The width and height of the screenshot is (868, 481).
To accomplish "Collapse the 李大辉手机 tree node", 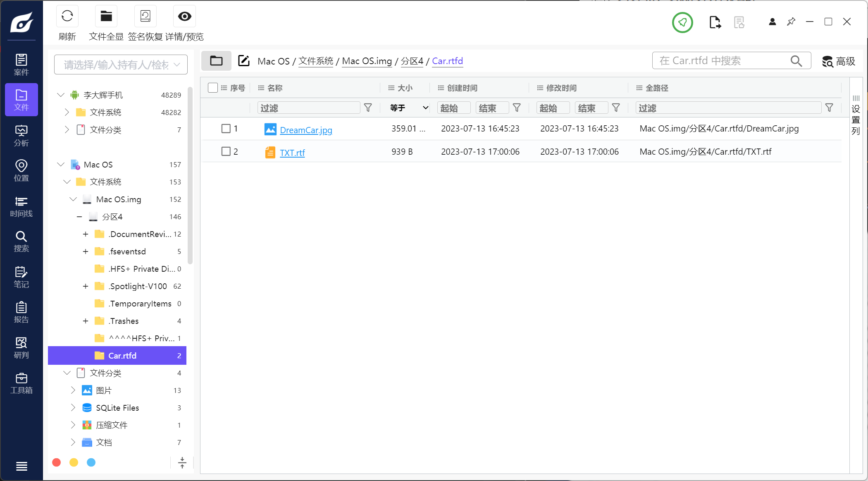I will click(61, 95).
